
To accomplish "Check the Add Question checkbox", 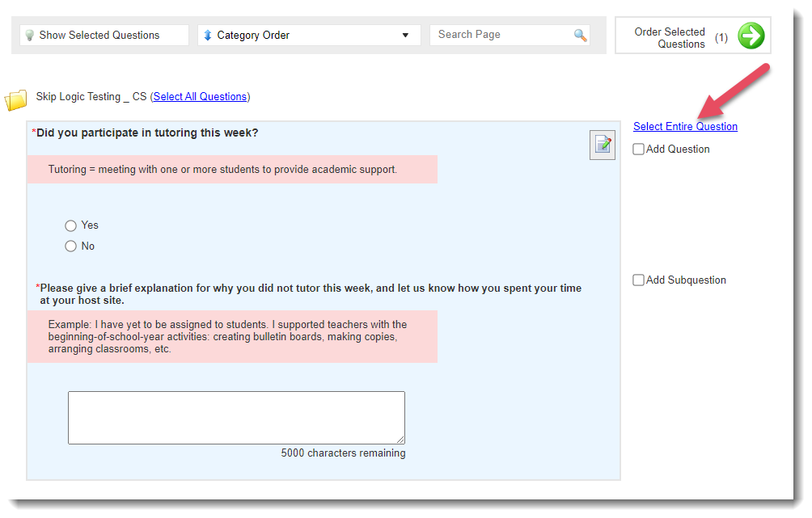I will [x=638, y=149].
